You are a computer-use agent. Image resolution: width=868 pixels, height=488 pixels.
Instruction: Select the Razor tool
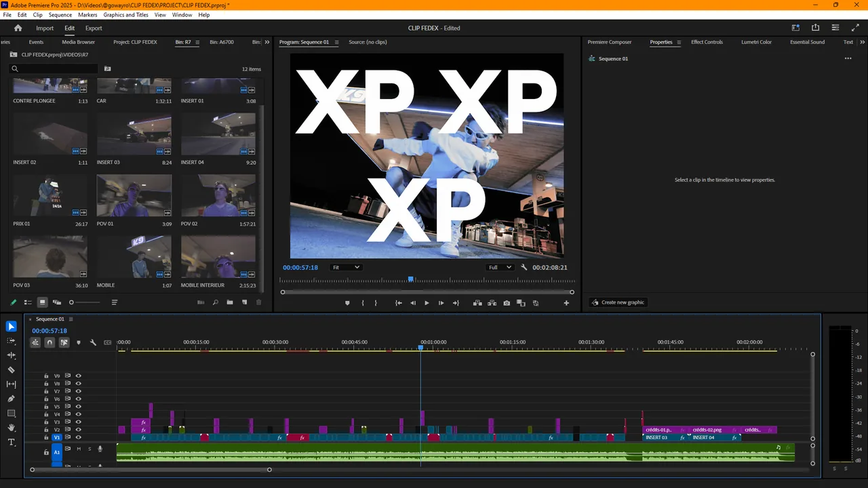pos(11,370)
